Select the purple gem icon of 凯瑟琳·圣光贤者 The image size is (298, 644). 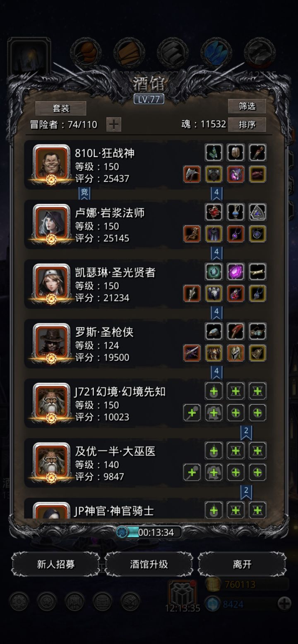point(236,272)
